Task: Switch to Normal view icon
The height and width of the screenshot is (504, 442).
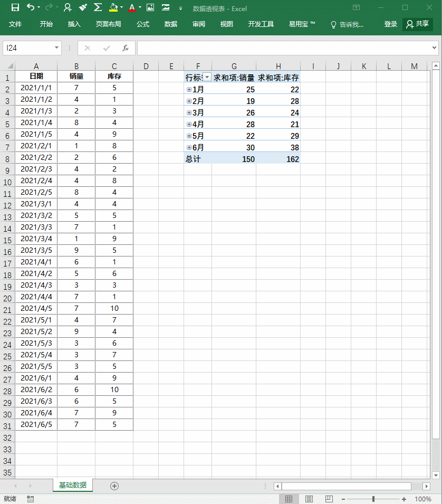Action: tap(289, 499)
